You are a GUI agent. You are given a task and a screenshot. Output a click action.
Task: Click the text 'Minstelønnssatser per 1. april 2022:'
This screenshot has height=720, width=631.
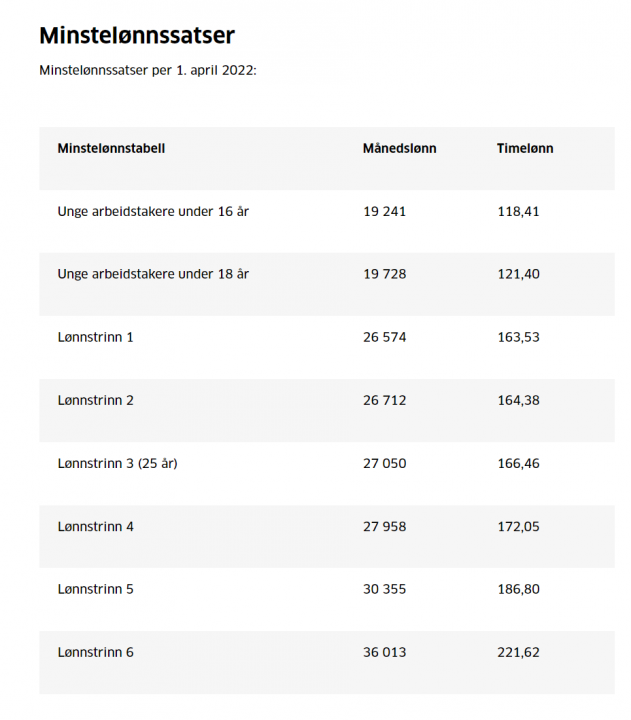[x=148, y=70]
